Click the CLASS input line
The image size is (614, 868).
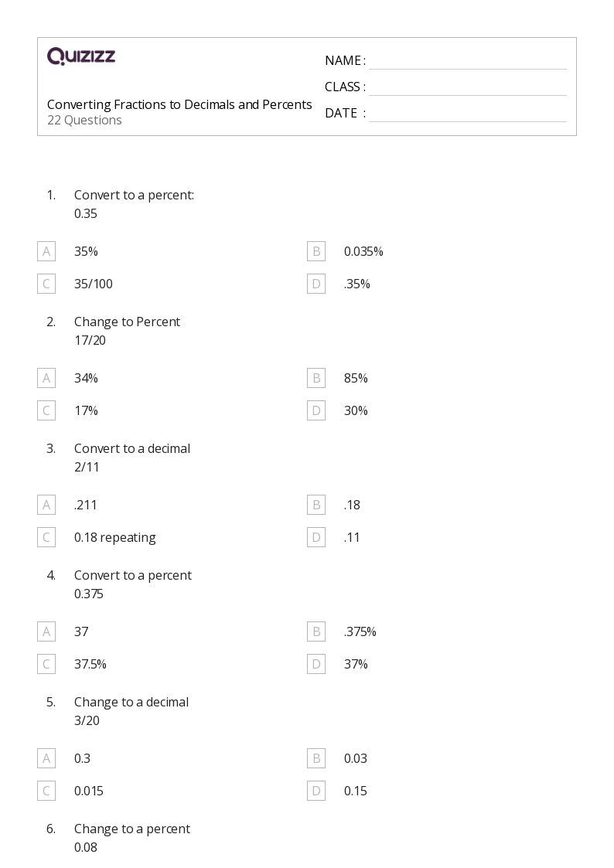467,87
